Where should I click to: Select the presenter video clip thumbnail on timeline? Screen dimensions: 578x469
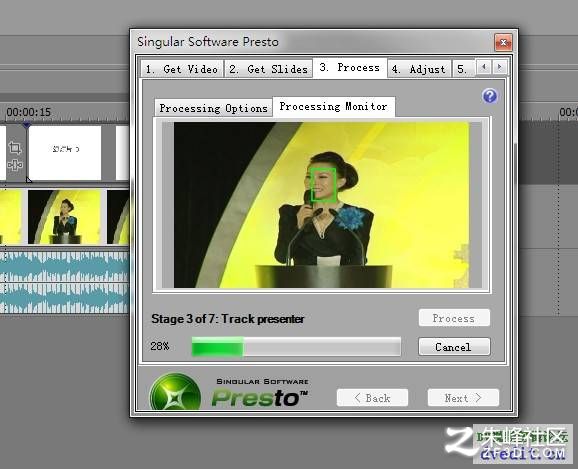(65, 216)
